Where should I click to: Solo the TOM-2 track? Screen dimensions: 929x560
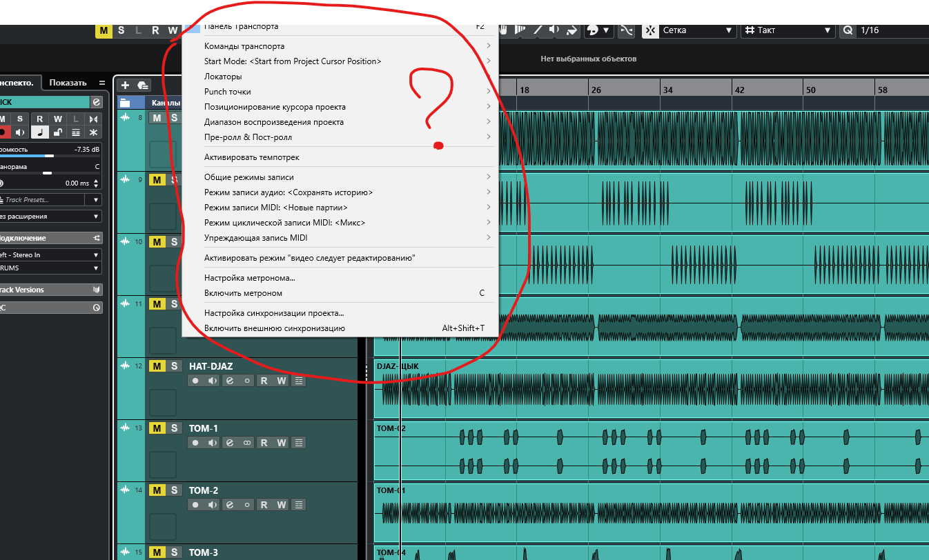click(x=175, y=490)
